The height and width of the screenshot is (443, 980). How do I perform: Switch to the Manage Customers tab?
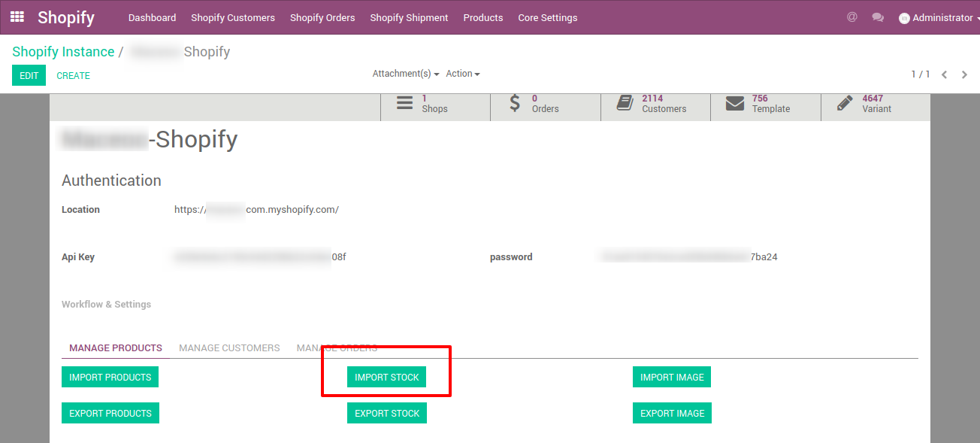coord(229,348)
